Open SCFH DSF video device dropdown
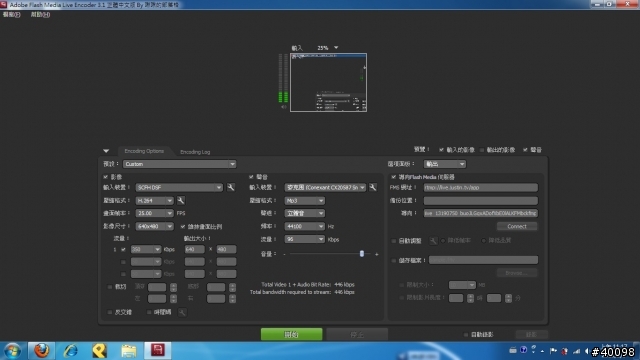Viewport: 640px width, 360px height. pyautogui.click(x=179, y=187)
